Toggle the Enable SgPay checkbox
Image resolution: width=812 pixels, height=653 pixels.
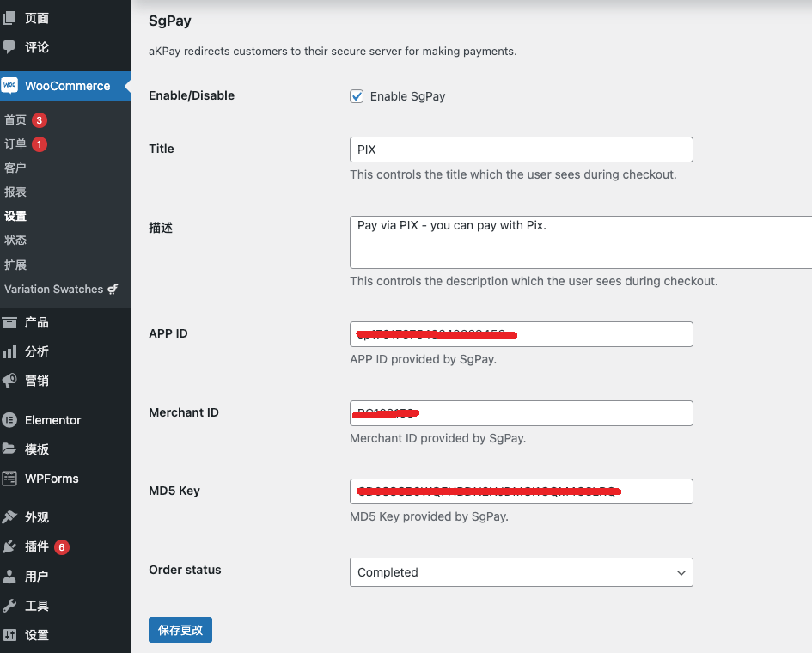tap(357, 96)
